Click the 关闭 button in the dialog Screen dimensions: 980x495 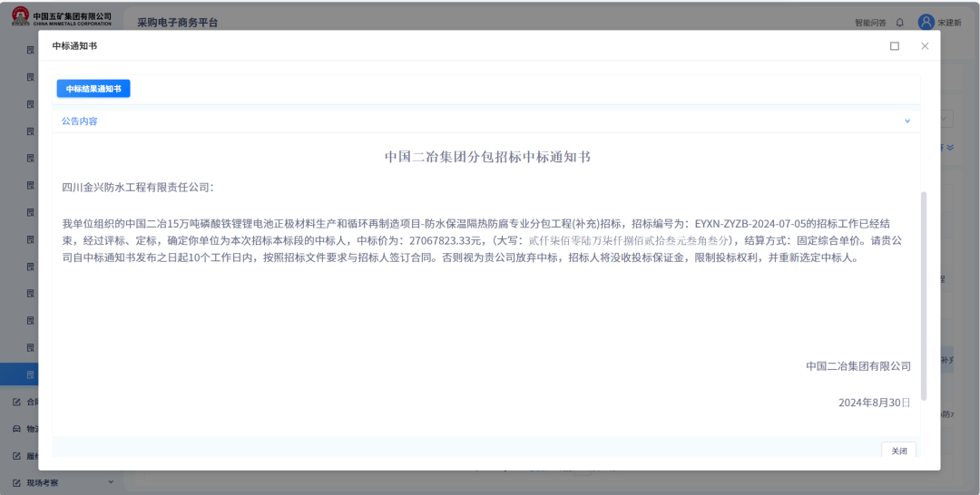[x=898, y=451]
